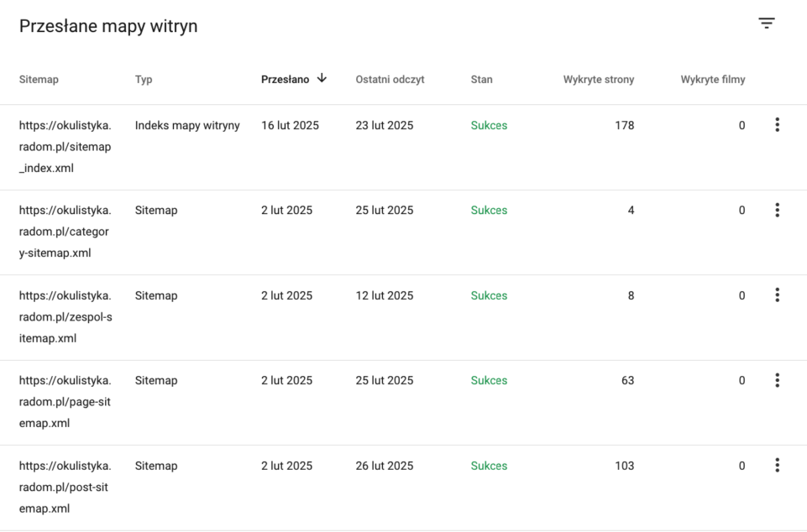The height and width of the screenshot is (532, 807).
Task: Click the Wykryte filmy column header
Action: 712,80
